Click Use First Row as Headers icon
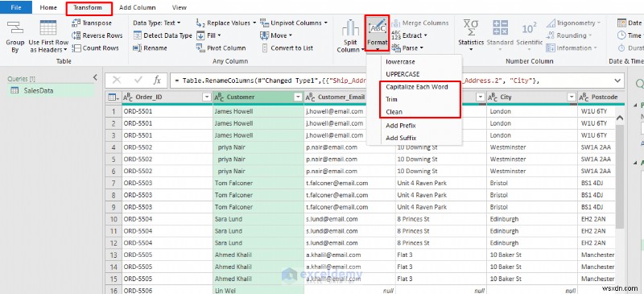644x294 pixels. coord(48,28)
